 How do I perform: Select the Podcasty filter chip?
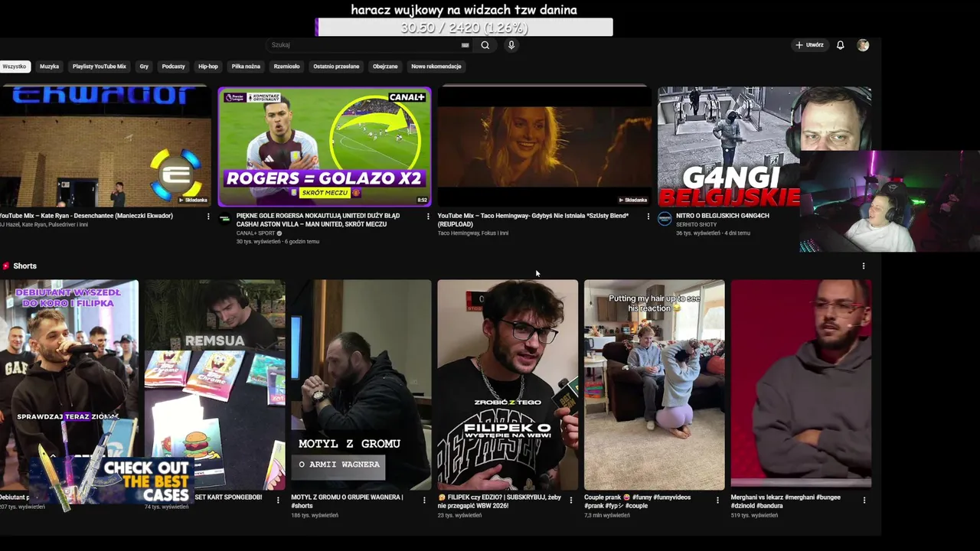click(173, 67)
